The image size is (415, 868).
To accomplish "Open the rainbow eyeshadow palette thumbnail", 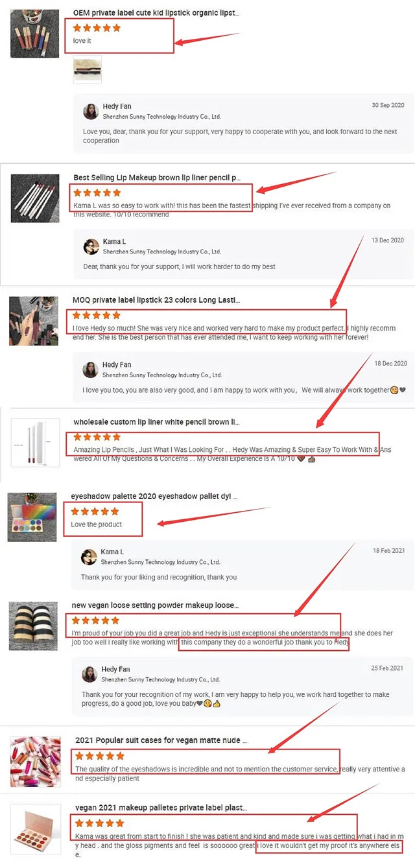I will coord(32,517).
